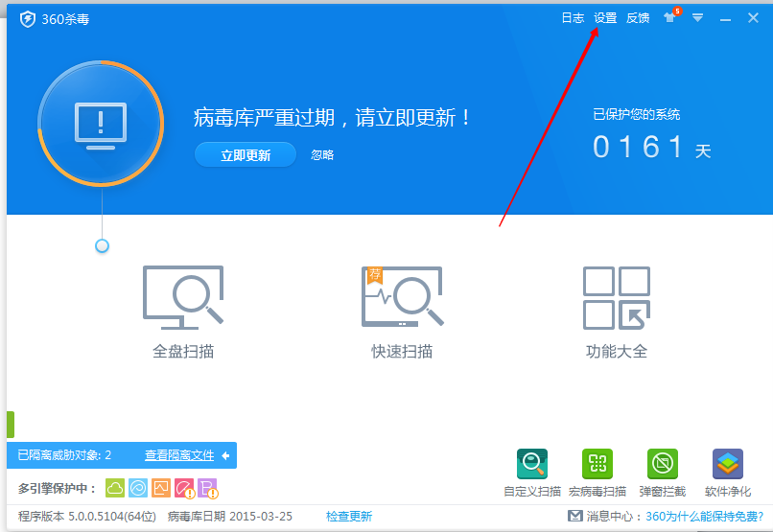The width and height of the screenshot is (773, 532).
Task: Toggle the blue swirl engine icon
Action: point(138,488)
